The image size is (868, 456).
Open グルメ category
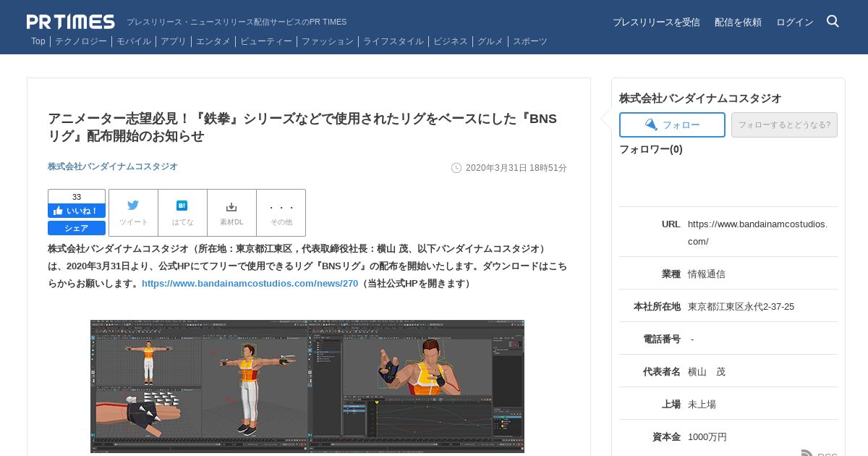click(490, 41)
